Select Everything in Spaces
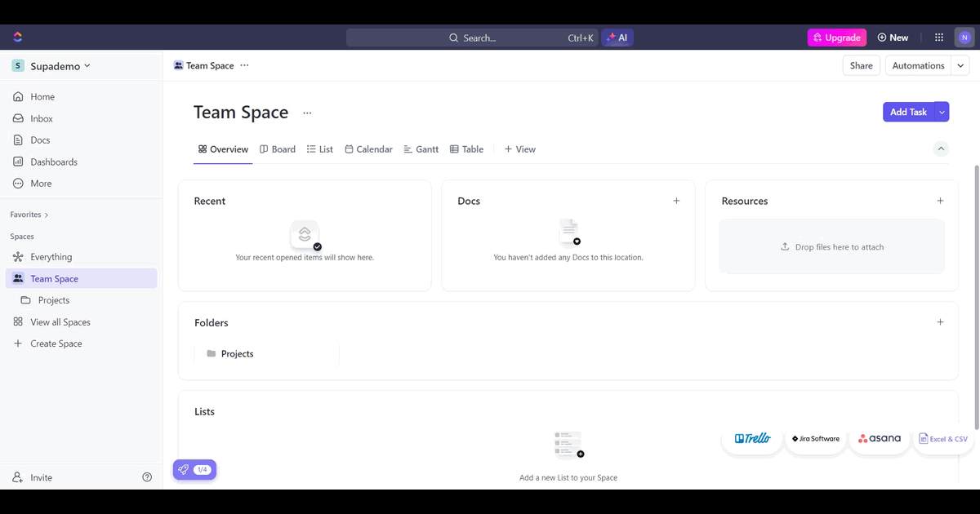The height and width of the screenshot is (514, 980). point(82,257)
